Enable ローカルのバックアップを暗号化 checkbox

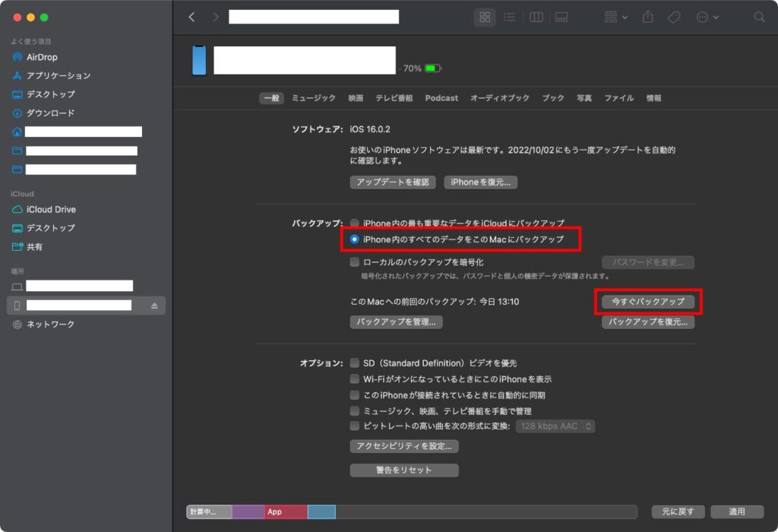coord(355,262)
